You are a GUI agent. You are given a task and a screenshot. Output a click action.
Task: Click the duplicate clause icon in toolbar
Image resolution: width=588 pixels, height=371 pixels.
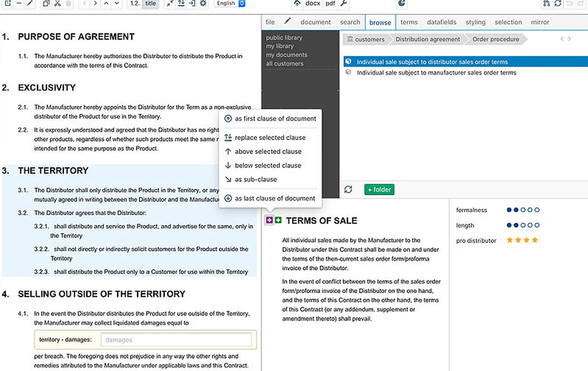point(46,3)
